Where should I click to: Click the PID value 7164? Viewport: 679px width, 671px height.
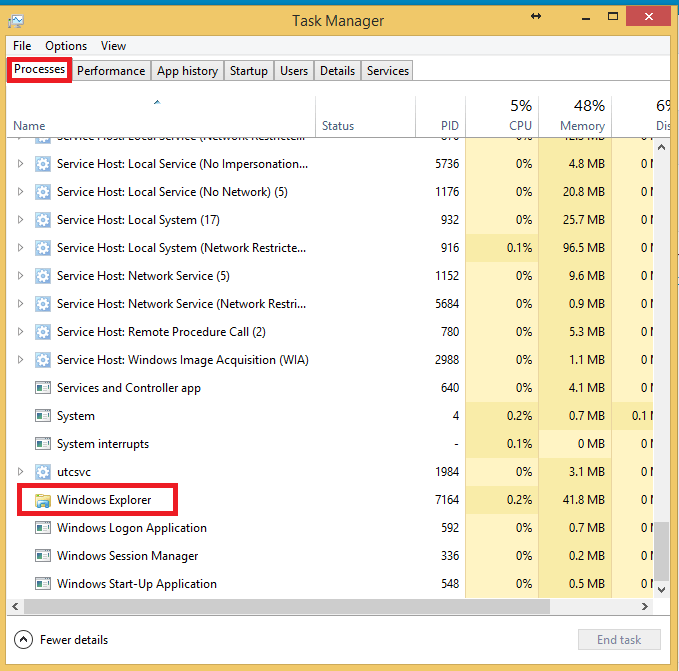pos(447,500)
